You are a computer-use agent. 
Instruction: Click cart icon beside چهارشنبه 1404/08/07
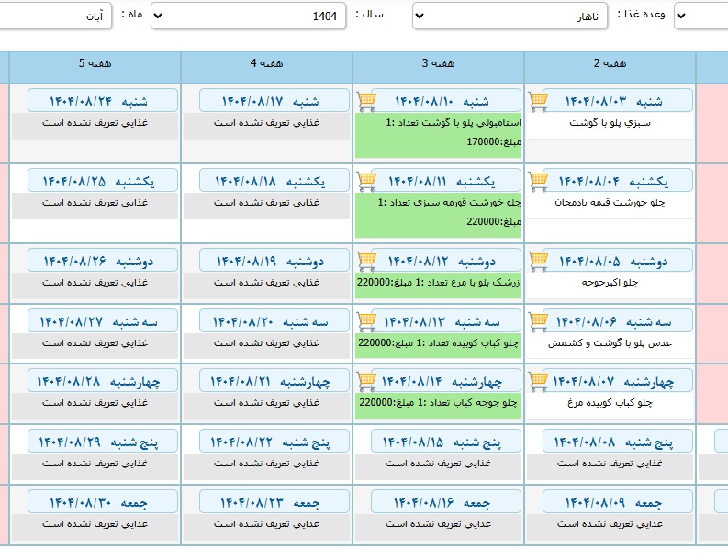tap(539, 380)
